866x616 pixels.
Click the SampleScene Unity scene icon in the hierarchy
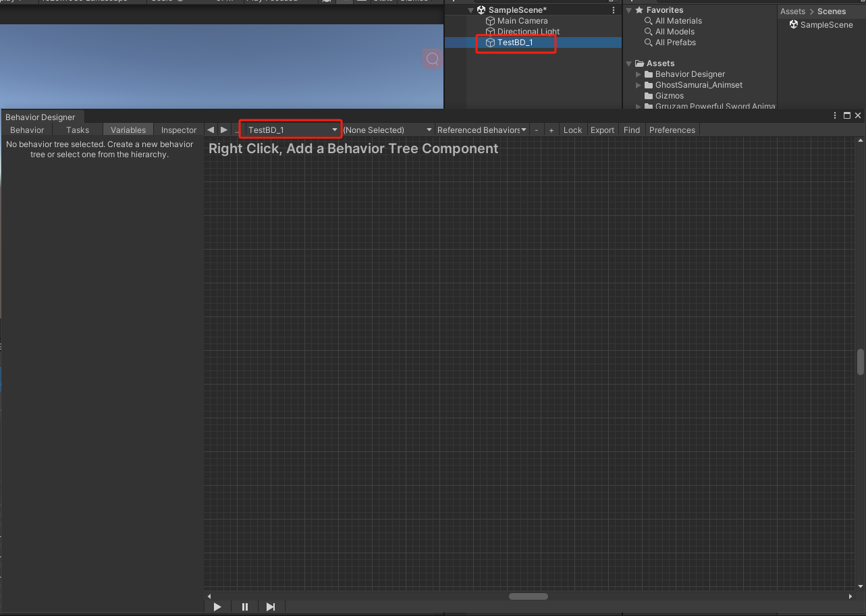481,10
